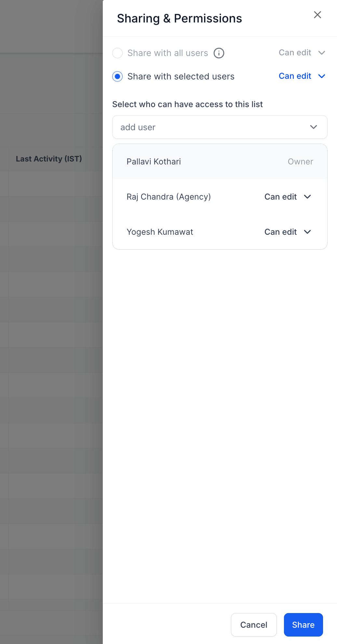Click the info icon beside Share with all users
The height and width of the screenshot is (644, 337).
point(219,53)
